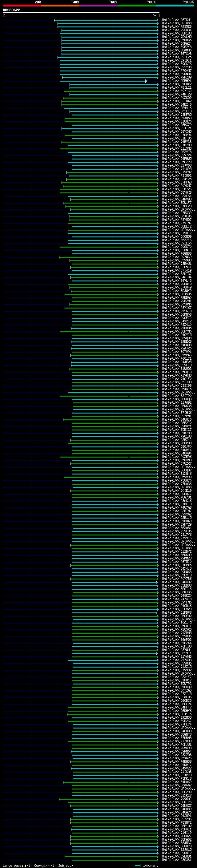
Task: Open hit UniRef100_B8E290
Action: point(177,792)
